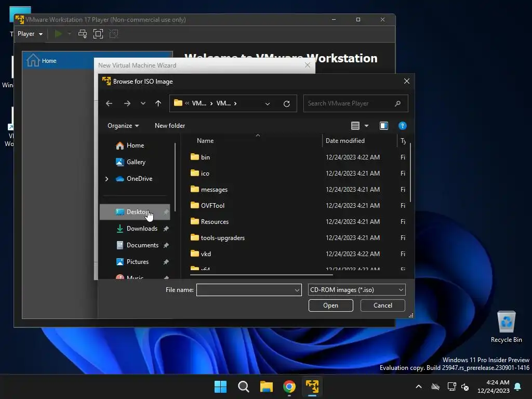Click VMware Player taskbar icon
The image size is (532, 399).
coord(312,387)
